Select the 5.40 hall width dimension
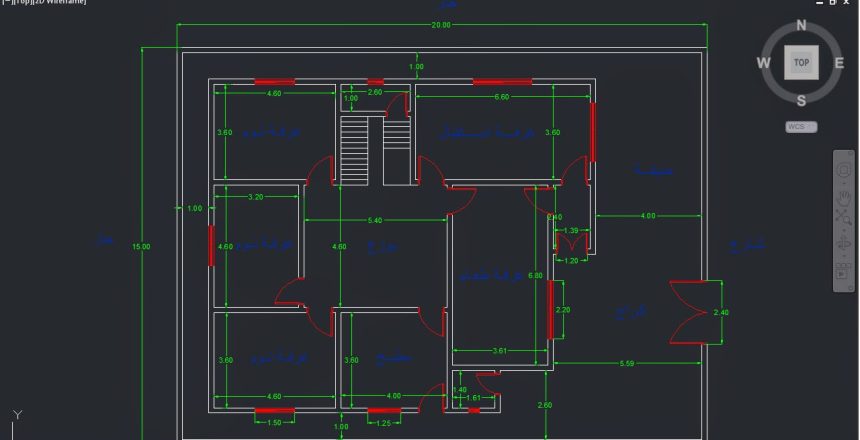The image size is (860, 440). tap(375, 220)
